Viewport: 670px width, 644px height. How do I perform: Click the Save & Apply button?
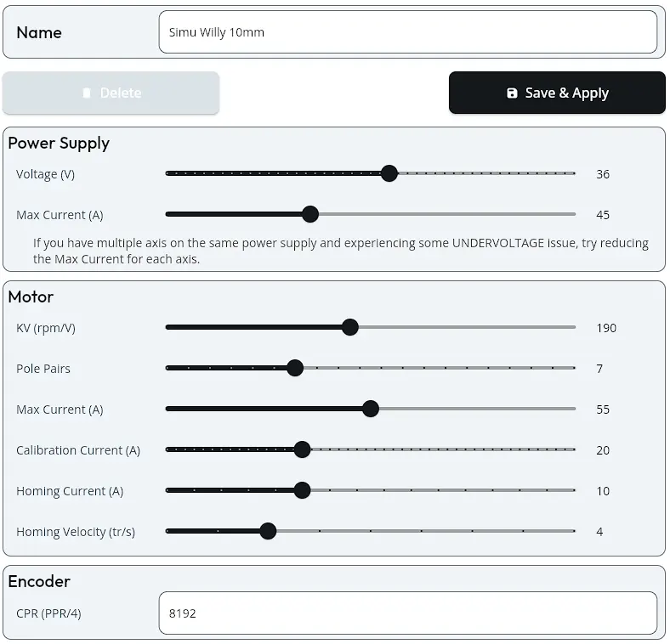coord(557,93)
